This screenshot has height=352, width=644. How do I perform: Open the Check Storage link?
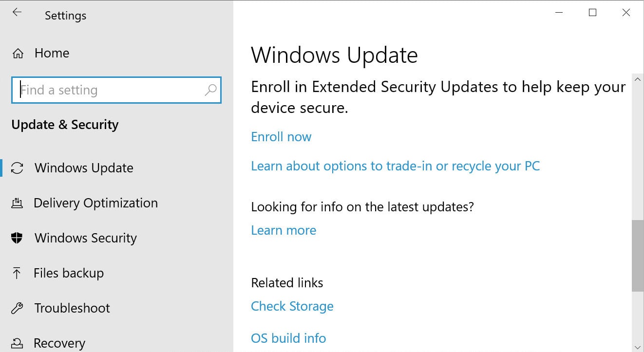(292, 306)
